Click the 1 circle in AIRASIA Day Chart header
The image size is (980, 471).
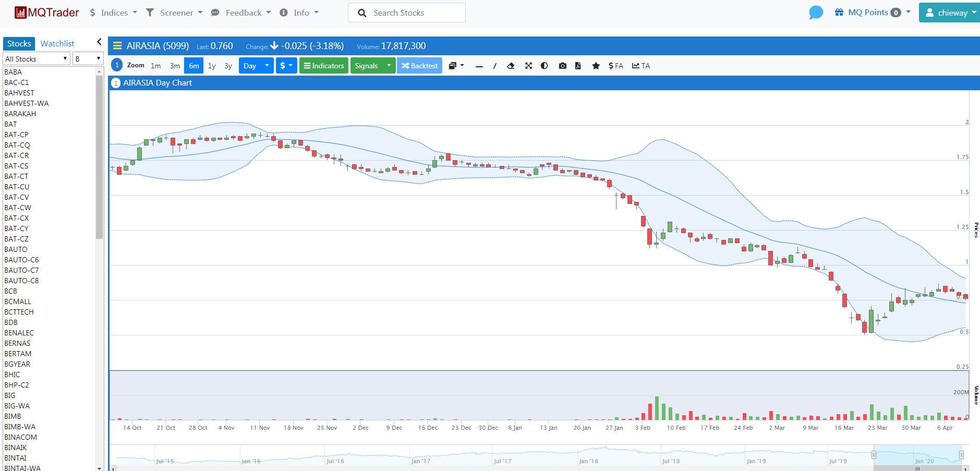116,83
